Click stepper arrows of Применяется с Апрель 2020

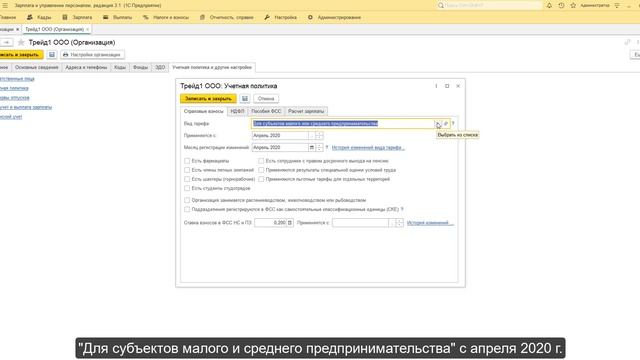point(320,136)
